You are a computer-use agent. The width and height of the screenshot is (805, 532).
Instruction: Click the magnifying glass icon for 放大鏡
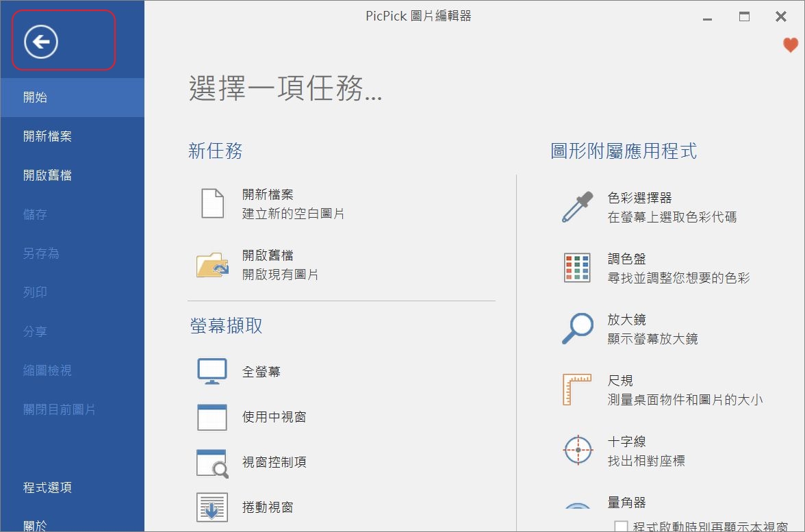[x=578, y=328]
